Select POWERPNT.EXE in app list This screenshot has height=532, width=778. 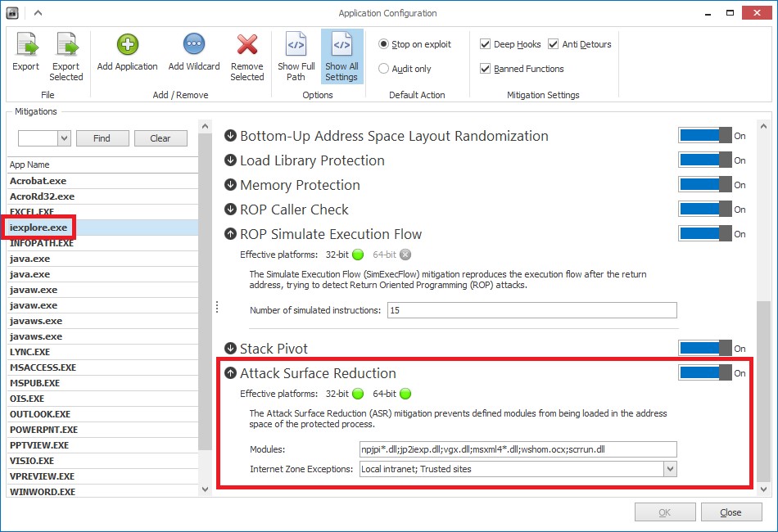pos(102,430)
